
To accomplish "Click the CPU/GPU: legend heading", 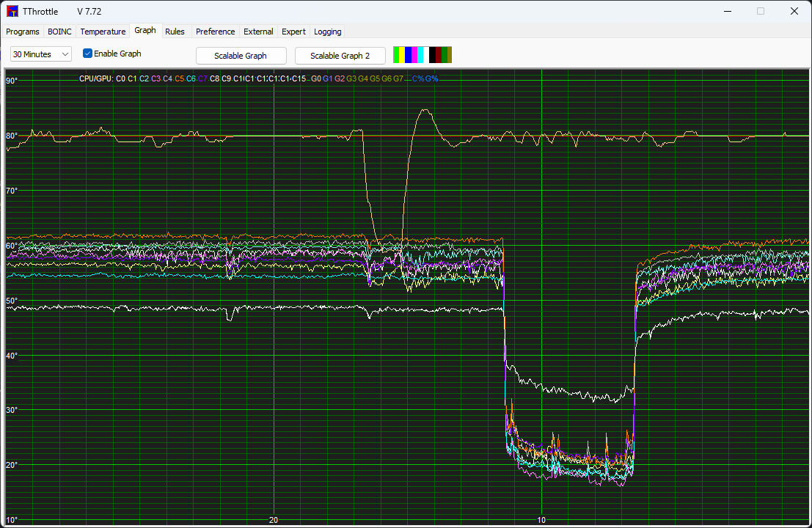I will click(x=96, y=78).
